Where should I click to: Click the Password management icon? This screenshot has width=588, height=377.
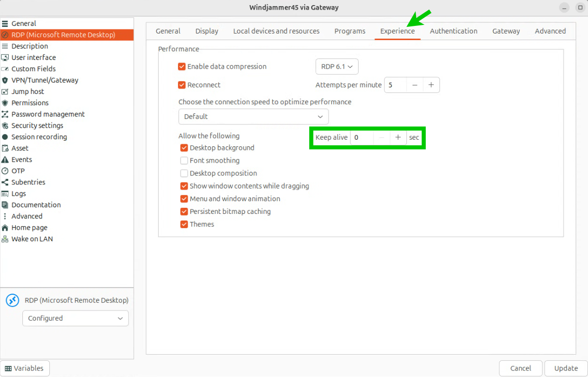click(x=5, y=114)
